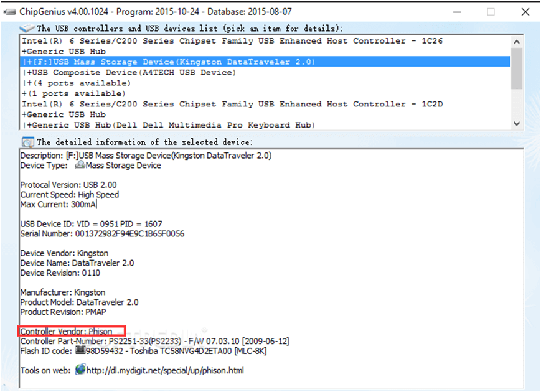Click the Device Name: DataTraveler 2.0 line
The width and height of the screenshot is (541, 392).
[77, 263]
